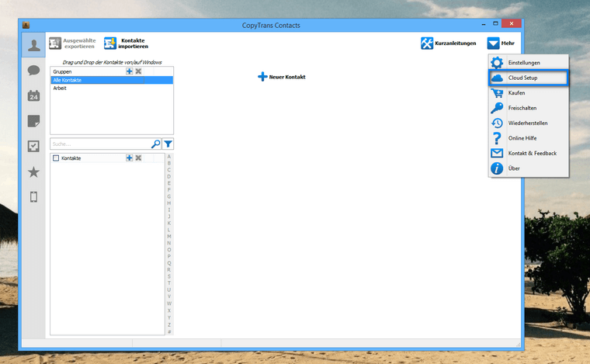Select Wiederherstellen menu entry
Image resolution: width=590 pixels, height=364 pixels.
529,123
